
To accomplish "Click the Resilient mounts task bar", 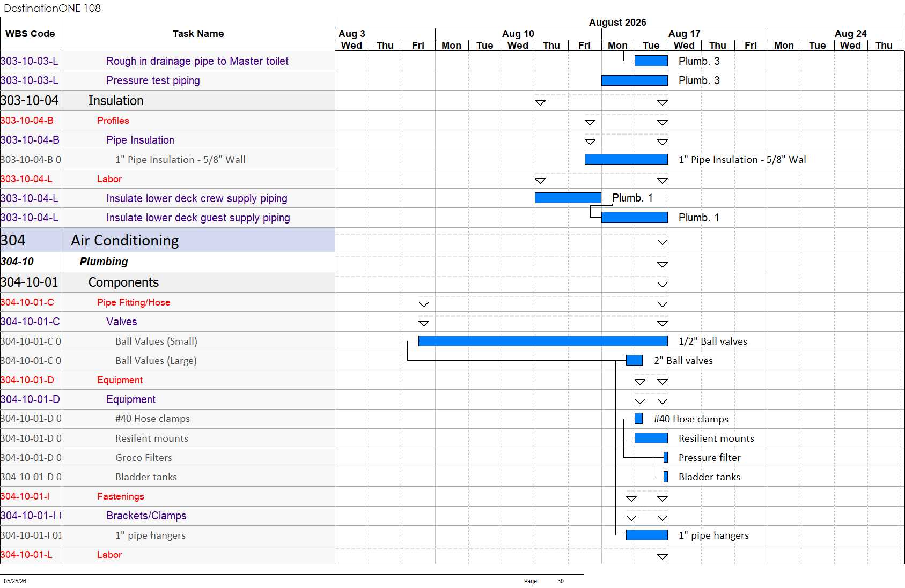I will [651, 438].
